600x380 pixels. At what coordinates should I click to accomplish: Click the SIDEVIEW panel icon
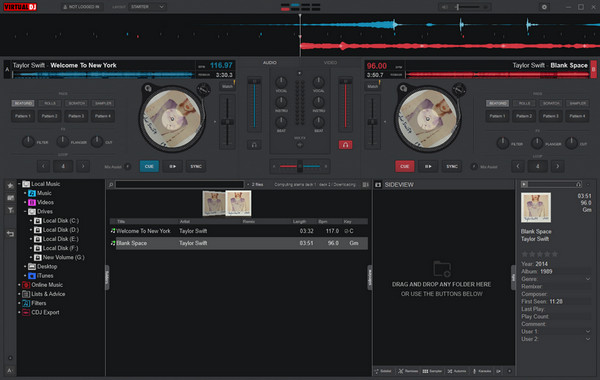click(x=378, y=185)
